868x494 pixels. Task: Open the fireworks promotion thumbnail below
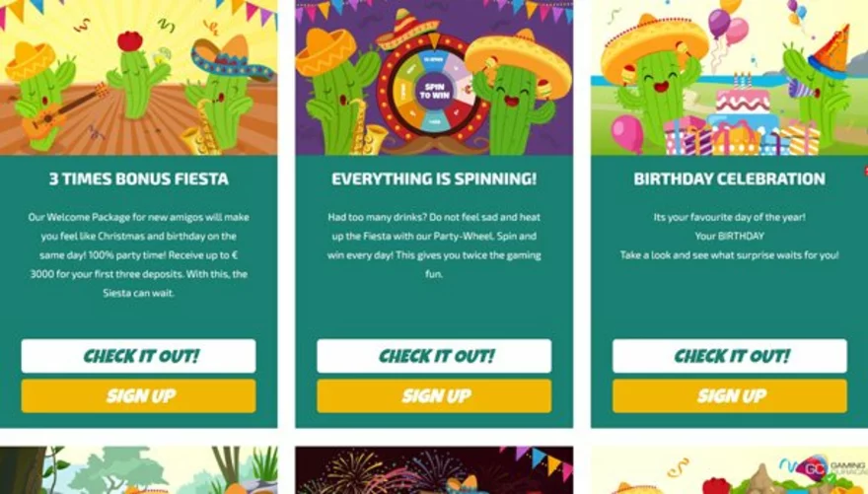coord(434,470)
